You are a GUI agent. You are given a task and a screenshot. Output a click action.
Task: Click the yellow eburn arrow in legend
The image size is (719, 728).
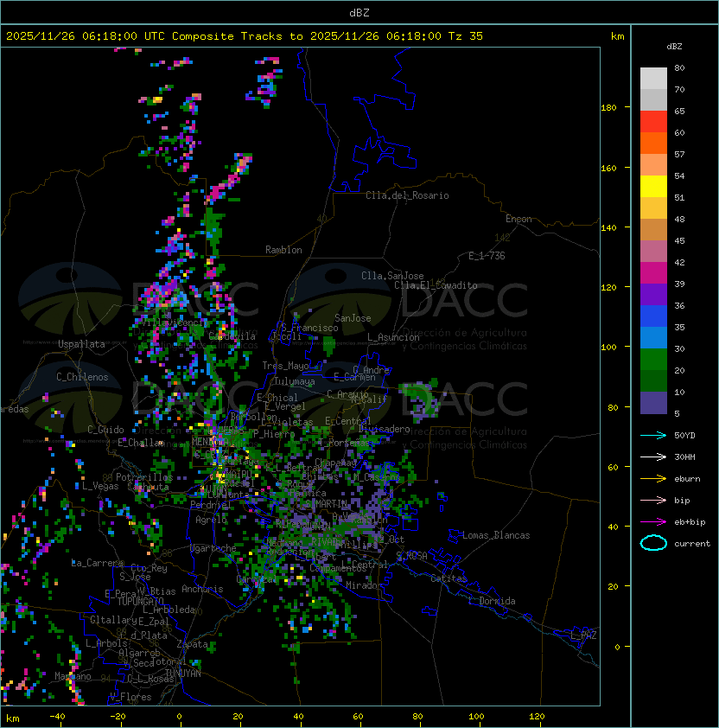point(653,479)
